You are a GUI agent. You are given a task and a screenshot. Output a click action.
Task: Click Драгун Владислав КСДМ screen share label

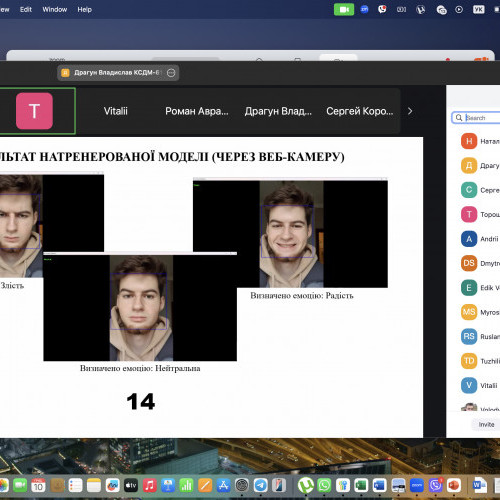[117, 73]
